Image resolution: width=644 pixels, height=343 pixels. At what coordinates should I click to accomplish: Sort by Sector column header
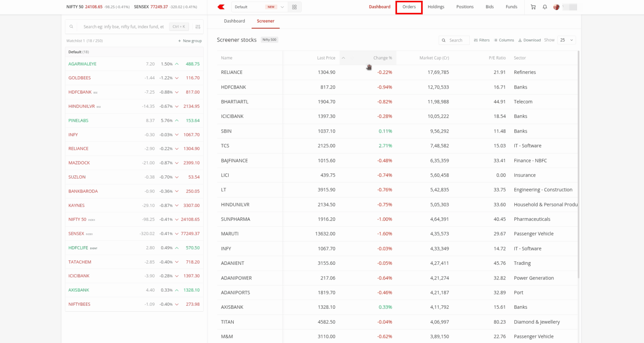tap(520, 58)
